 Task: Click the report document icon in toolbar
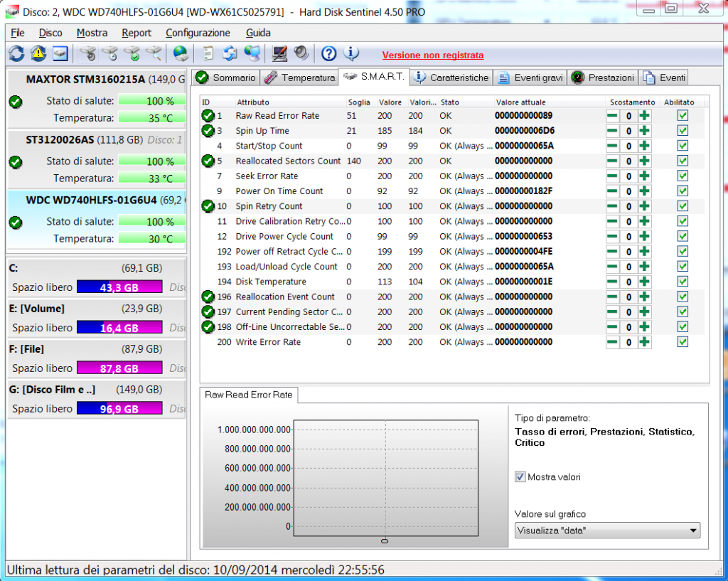208,53
